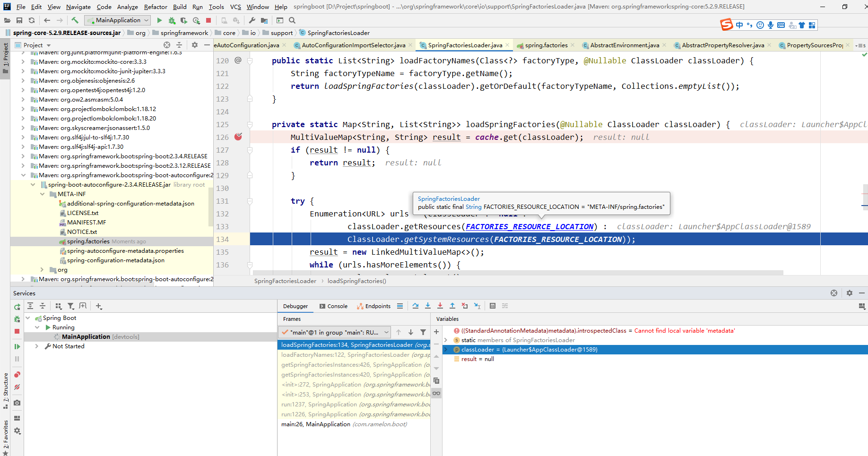Step Into in the debugger toolbar

[x=428, y=306]
